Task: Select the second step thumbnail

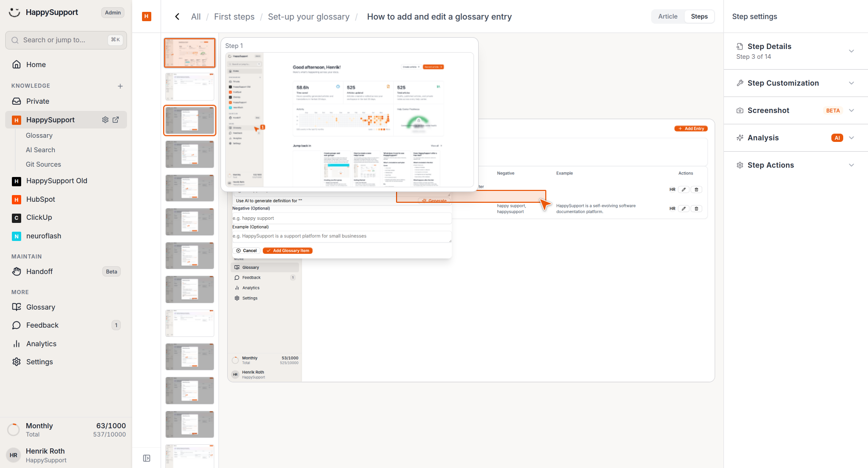Action: [x=190, y=87]
